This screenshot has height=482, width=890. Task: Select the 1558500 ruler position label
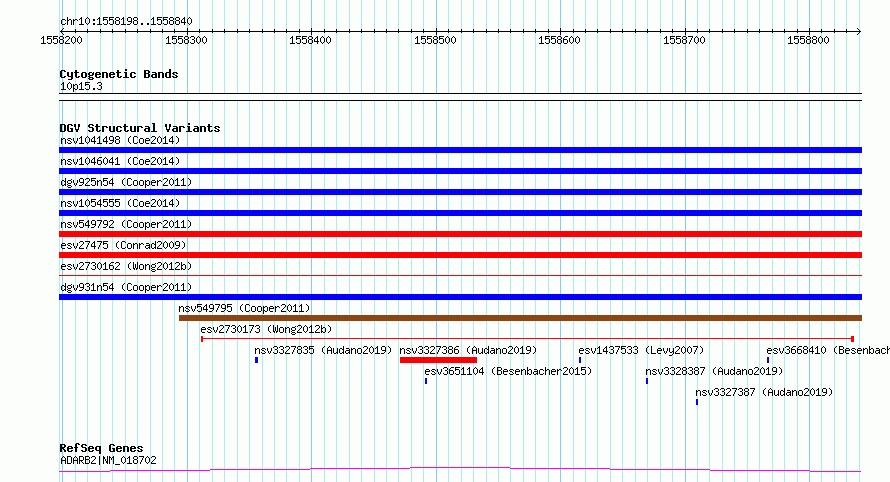435,40
